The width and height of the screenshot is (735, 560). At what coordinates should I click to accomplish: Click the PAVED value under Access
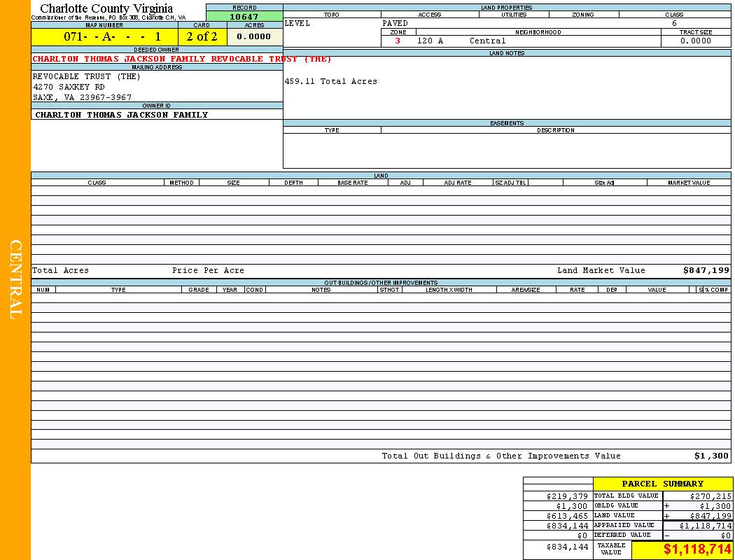(x=395, y=23)
